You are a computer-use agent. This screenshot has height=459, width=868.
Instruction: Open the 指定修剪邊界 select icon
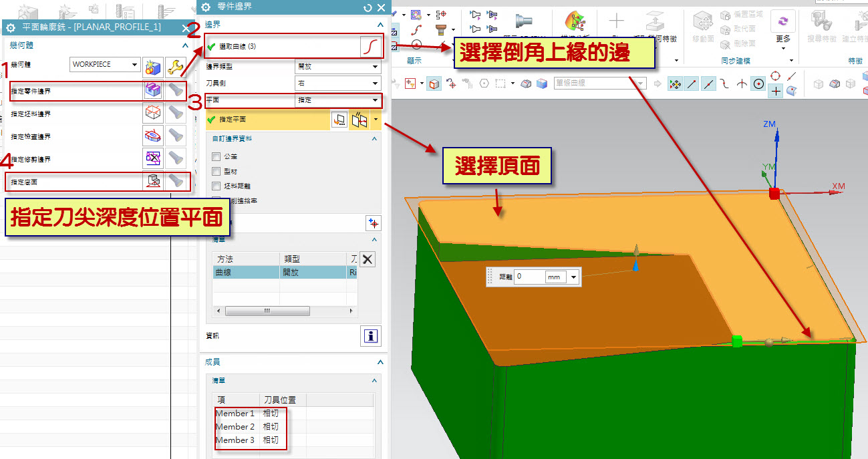(153, 159)
